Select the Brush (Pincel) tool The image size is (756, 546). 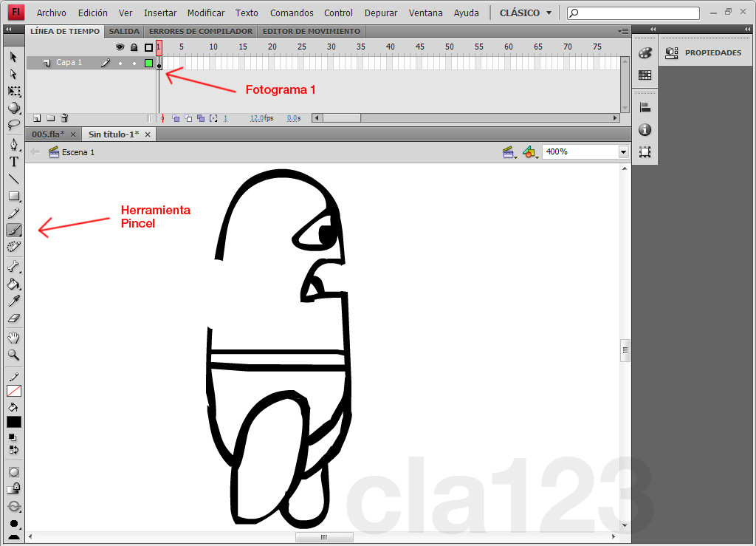point(14,230)
